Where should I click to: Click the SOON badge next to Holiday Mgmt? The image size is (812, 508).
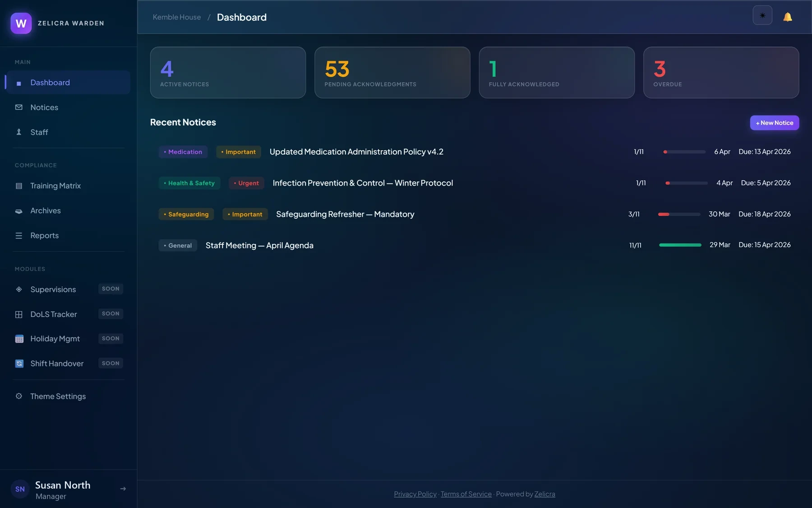coord(111,339)
